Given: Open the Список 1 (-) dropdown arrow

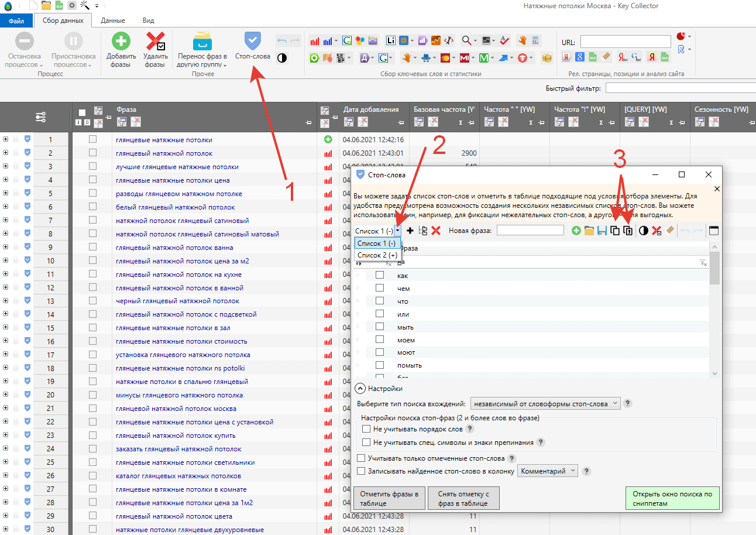Looking at the screenshot, I should click(398, 231).
